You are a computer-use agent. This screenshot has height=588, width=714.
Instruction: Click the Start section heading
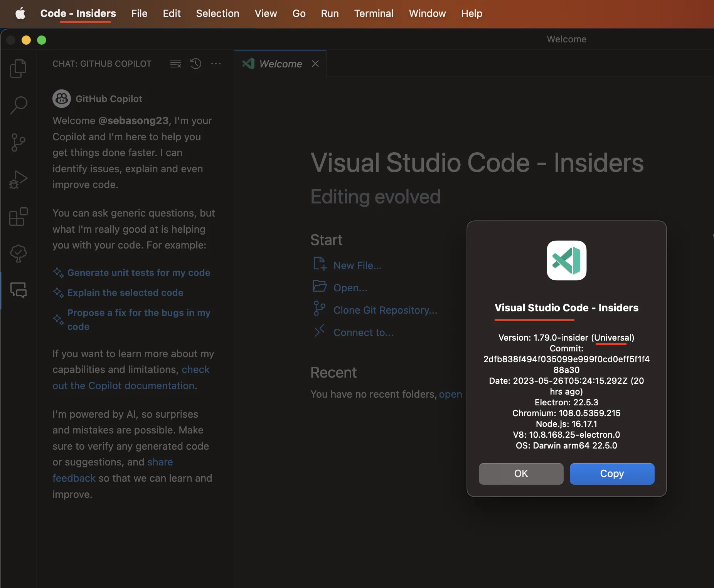coord(327,240)
